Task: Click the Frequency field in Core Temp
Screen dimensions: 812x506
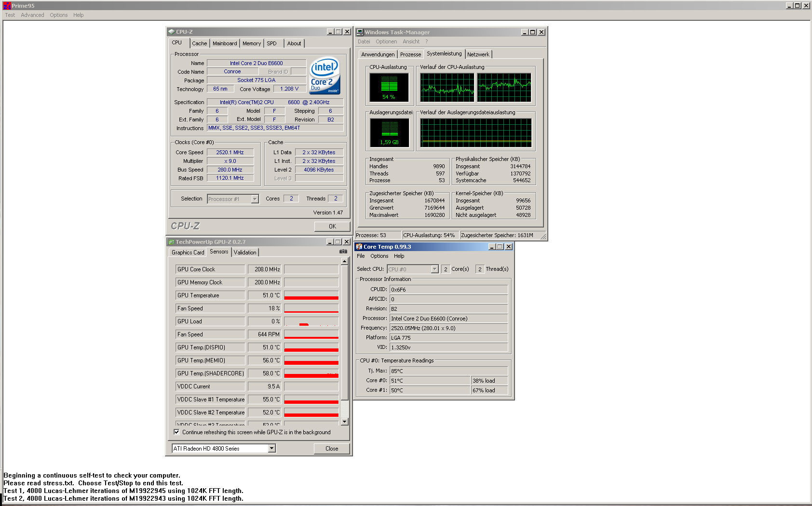Action: (x=449, y=328)
